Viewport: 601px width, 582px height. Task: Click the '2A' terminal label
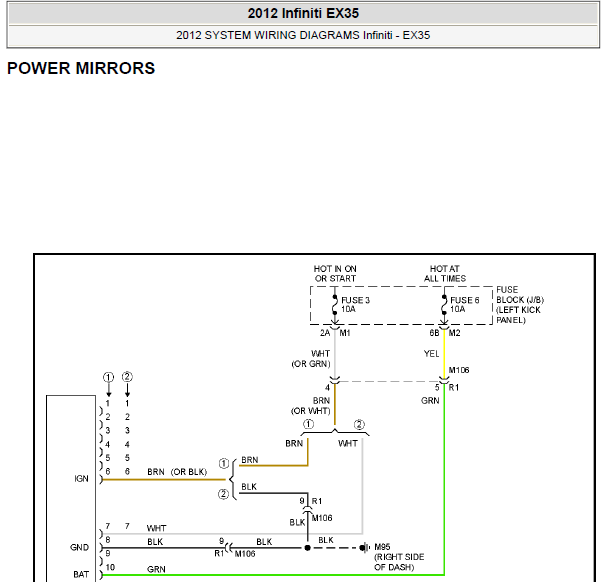point(325,333)
